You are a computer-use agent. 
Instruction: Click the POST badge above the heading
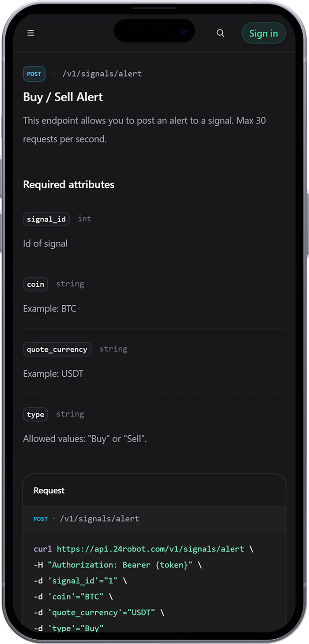pyautogui.click(x=34, y=74)
